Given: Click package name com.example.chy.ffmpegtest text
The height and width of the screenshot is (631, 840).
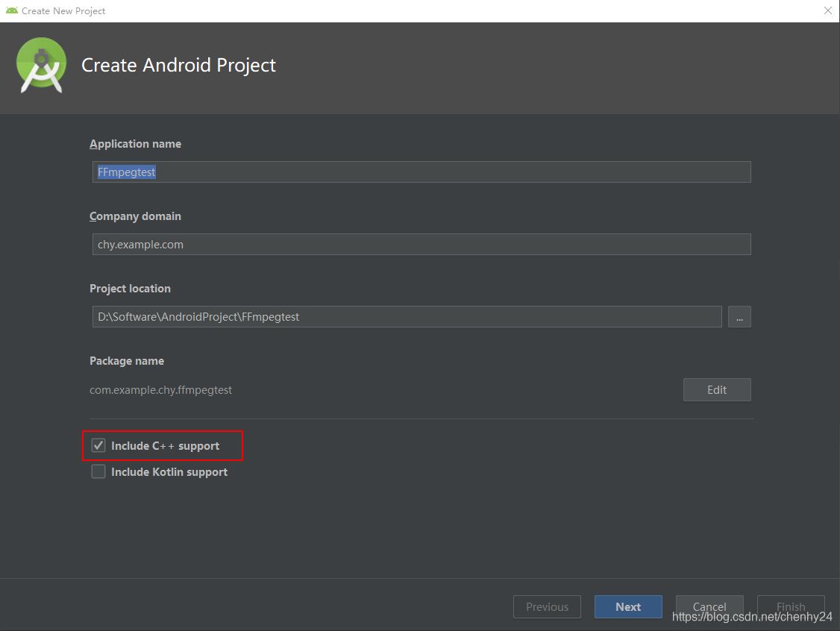Looking at the screenshot, I should point(160,390).
